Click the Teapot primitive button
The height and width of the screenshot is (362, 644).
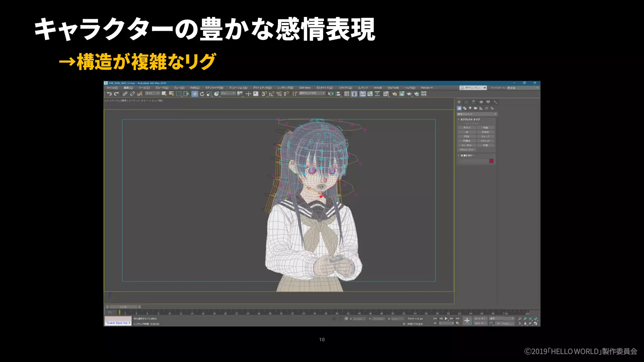point(467,145)
